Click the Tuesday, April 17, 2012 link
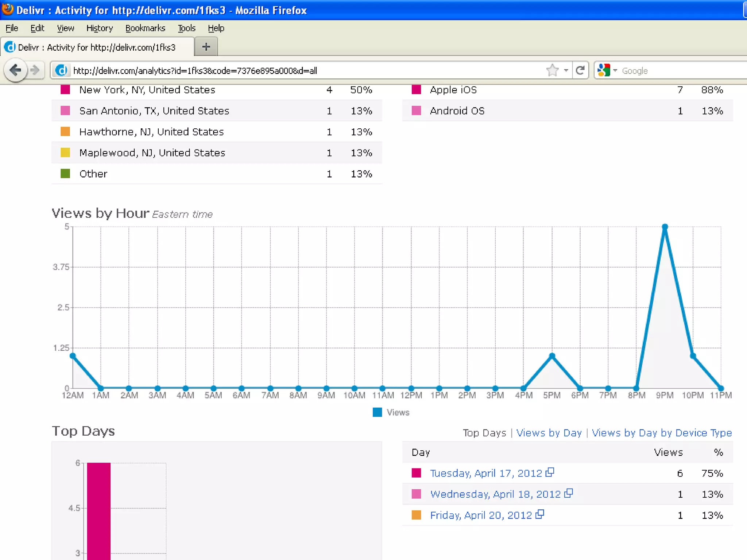This screenshot has width=747, height=560. click(486, 473)
